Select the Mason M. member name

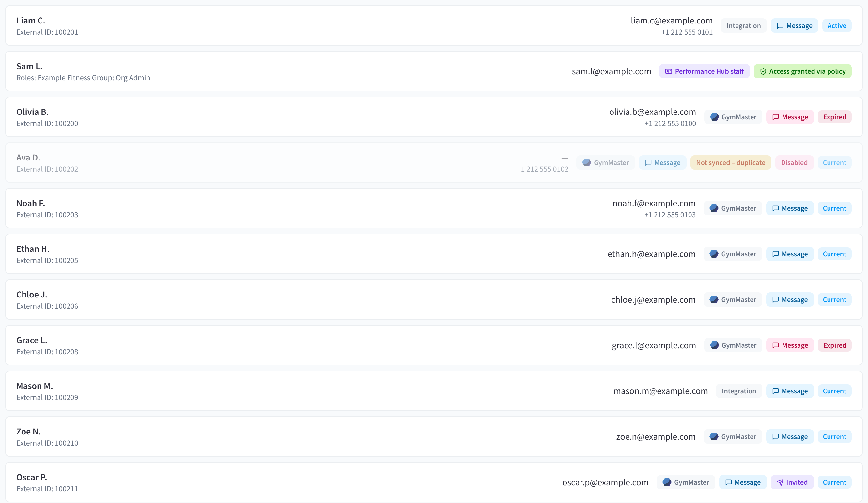point(35,386)
